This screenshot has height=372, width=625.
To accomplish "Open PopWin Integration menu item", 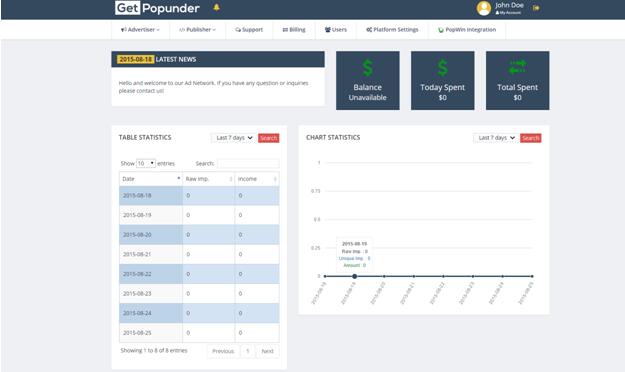I will point(467,30).
